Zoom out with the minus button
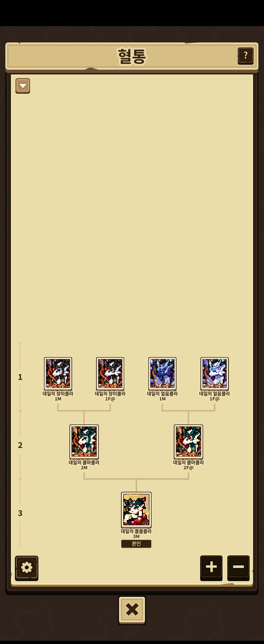 (x=238, y=568)
